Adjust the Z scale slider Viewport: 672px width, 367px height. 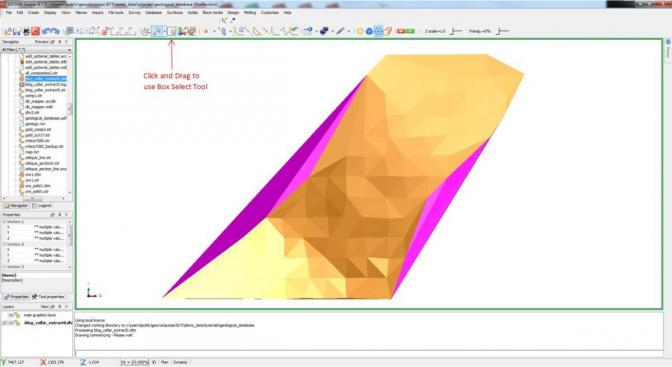pyautogui.click(x=456, y=31)
